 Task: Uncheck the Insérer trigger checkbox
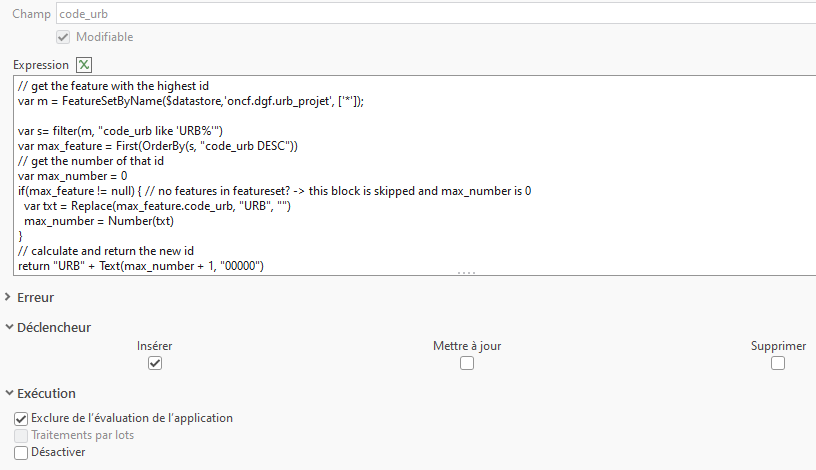[155, 364]
